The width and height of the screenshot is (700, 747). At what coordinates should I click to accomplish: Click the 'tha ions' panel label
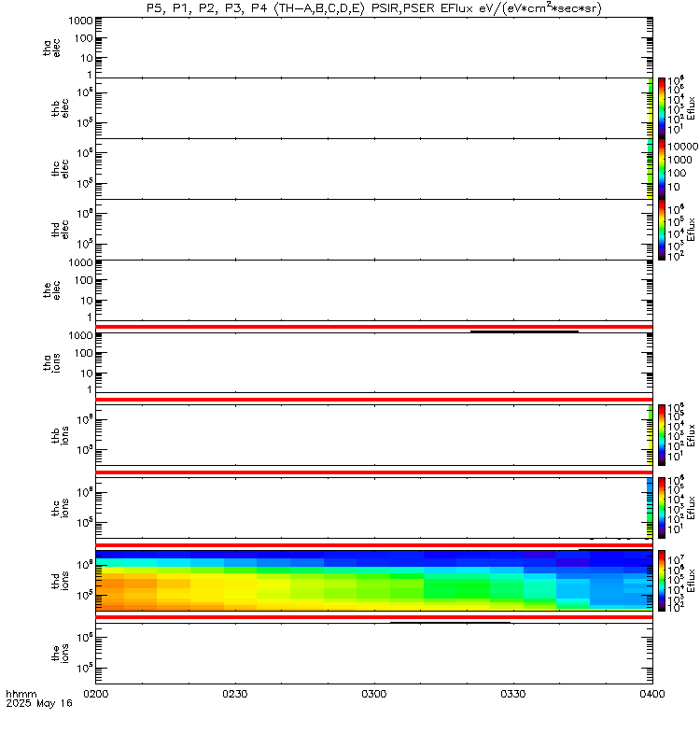pos(51,363)
